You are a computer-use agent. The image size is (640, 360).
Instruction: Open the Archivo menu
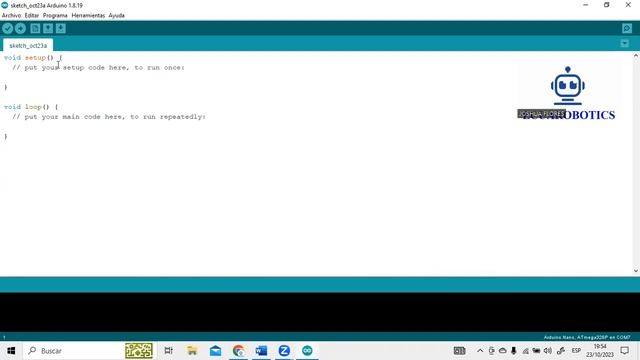tap(11, 16)
